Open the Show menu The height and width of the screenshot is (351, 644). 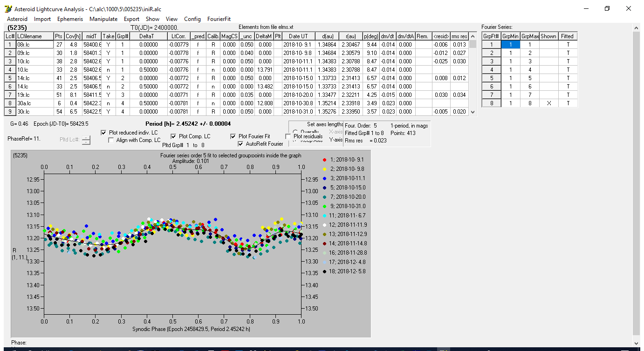(x=152, y=19)
